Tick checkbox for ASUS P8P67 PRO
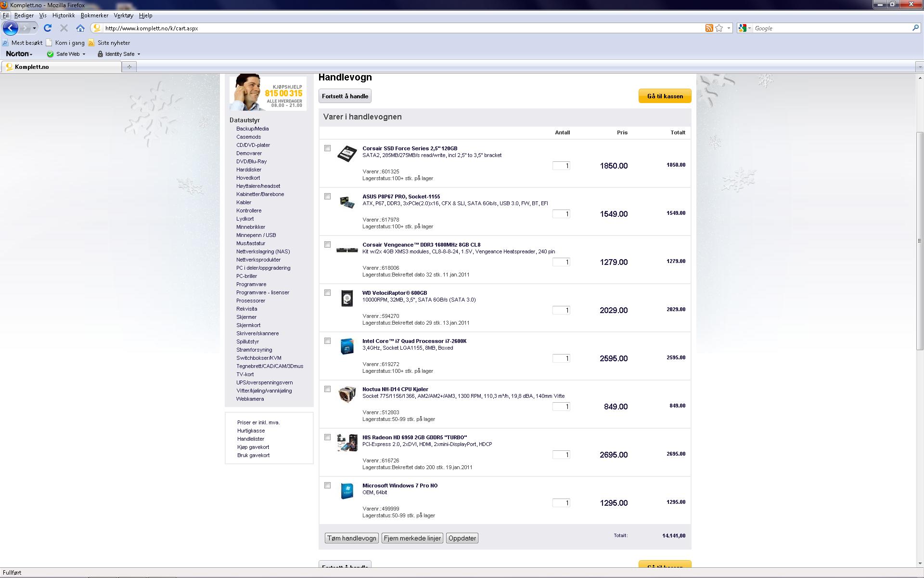 [x=328, y=197]
